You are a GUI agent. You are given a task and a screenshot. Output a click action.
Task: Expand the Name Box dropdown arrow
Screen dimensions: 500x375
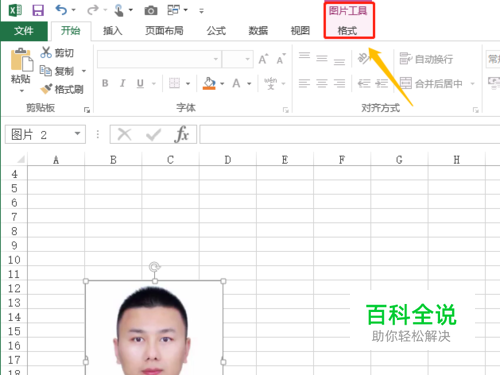pos(78,134)
